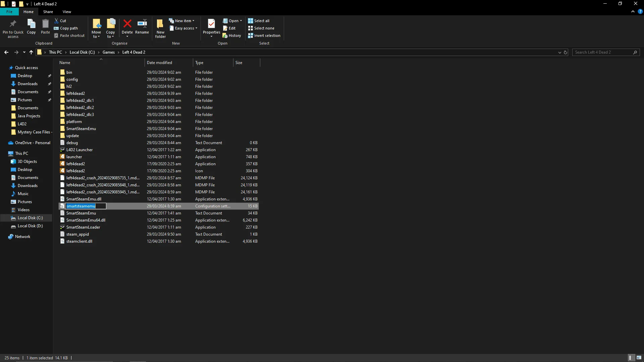Sort by Size column header
Image resolution: width=644 pixels, height=362 pixels.
pyautogui.click(x=247, y=63)
